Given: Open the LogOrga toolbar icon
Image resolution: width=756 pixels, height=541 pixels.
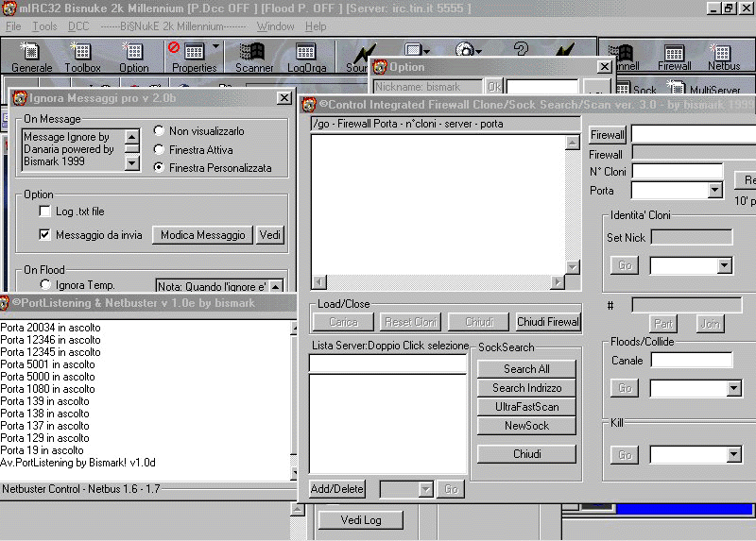Looking at the screenshot, I should (306, 57).
